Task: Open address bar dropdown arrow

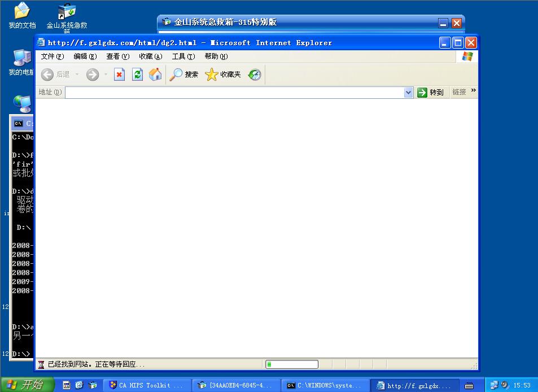Action: pos(408,92)
